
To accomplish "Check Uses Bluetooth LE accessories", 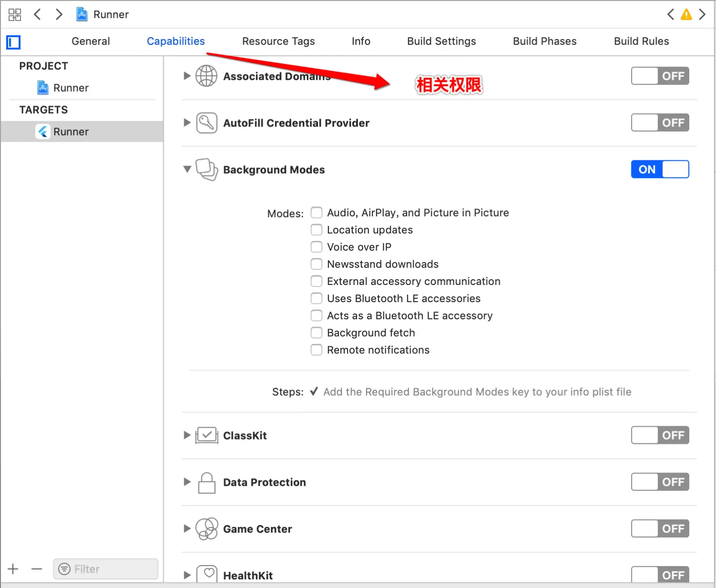I will (316, 298).
